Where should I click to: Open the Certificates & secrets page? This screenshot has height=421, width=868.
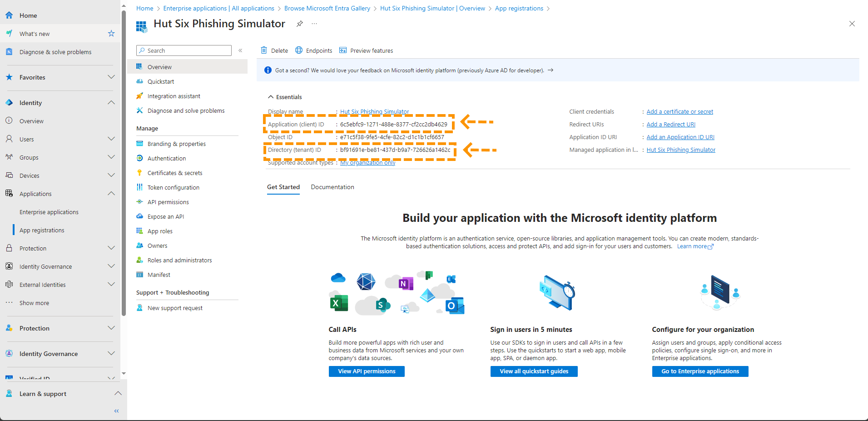tap(174, 173)
